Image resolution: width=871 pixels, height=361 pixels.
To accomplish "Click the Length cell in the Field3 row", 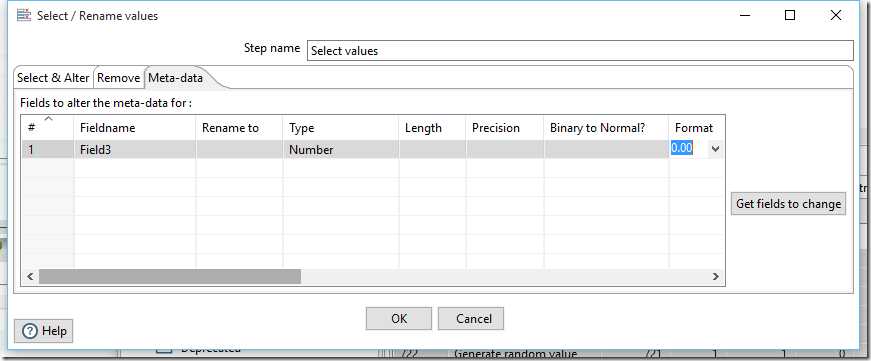I will (432, 149).
